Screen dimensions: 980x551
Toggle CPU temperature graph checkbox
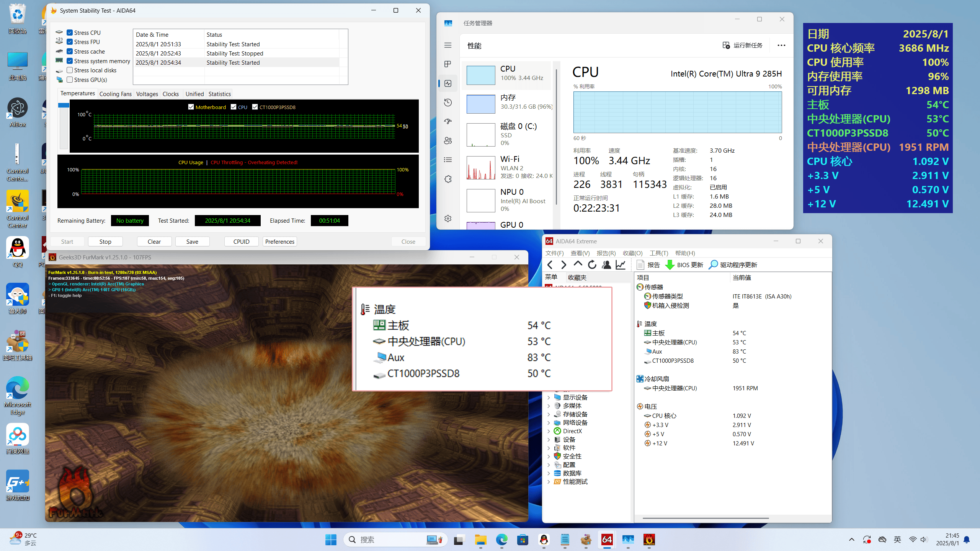point(234,107)
